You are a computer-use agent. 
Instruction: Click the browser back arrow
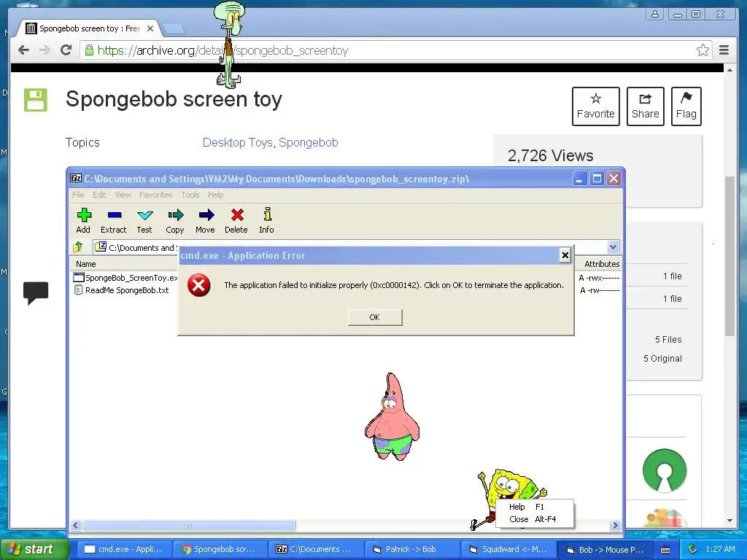23,50
